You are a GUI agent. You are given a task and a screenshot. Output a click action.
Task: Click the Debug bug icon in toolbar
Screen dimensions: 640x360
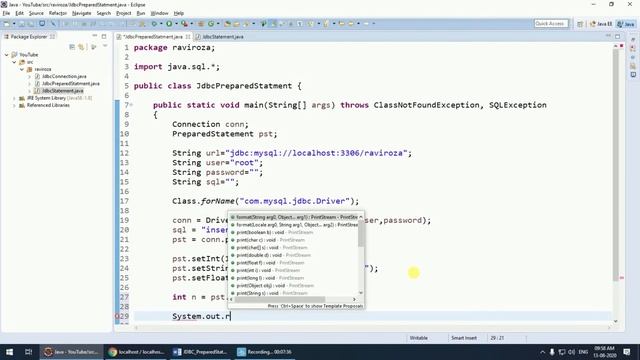point(154,24)
